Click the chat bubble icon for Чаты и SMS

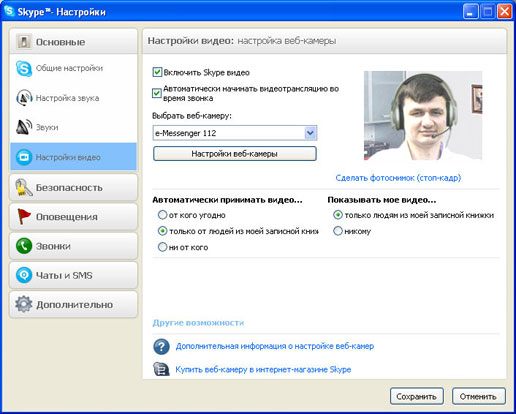point(24,275)
